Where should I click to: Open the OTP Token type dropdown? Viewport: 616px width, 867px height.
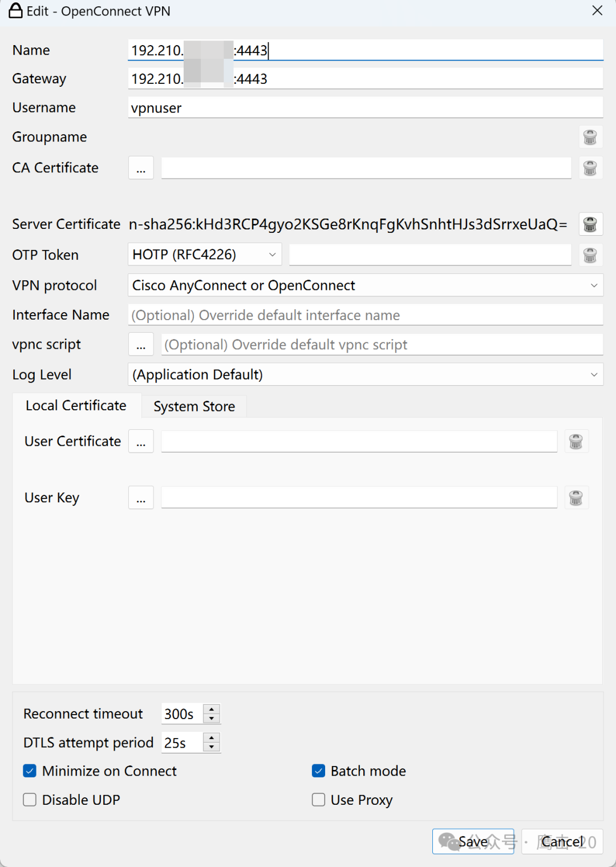point(204,255)
